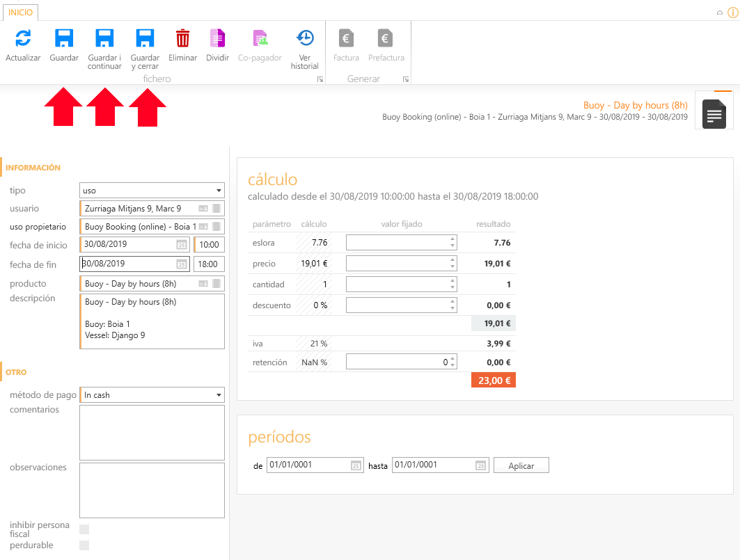Click the Actualizar refresh icon

point(23,38)
